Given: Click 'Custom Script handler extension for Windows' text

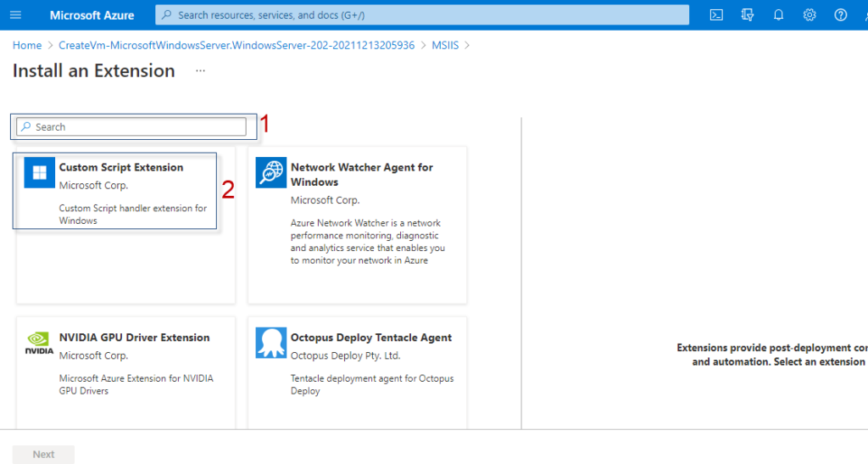Looking at the screenshot, I should (133, 215).
